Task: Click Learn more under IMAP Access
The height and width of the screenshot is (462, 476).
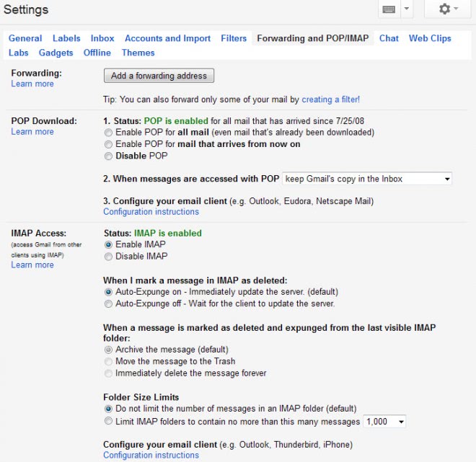Action: (32, 265)
